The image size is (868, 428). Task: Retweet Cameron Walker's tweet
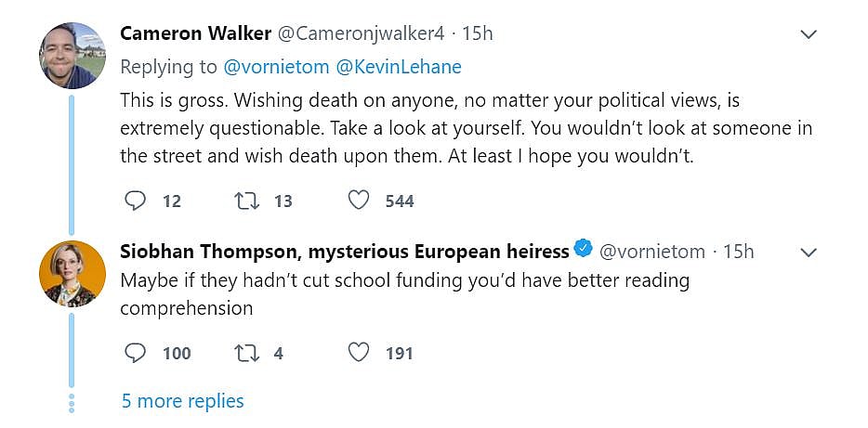248,201
